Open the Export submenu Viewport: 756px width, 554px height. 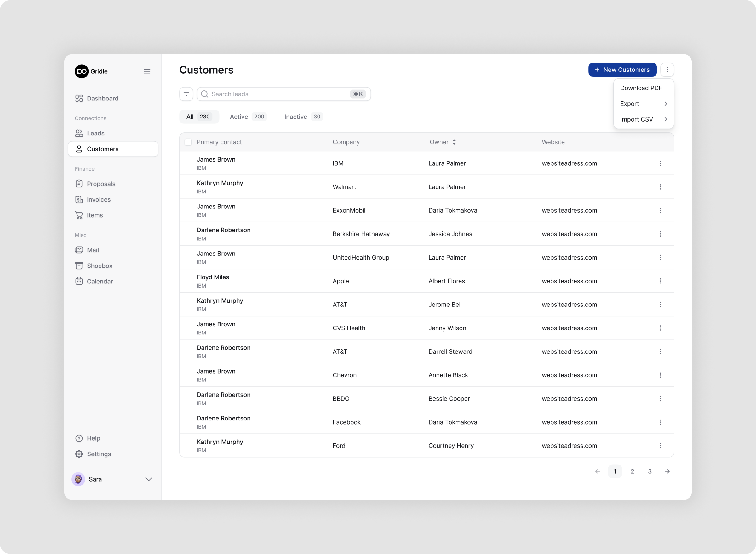(x=643, y=104)
